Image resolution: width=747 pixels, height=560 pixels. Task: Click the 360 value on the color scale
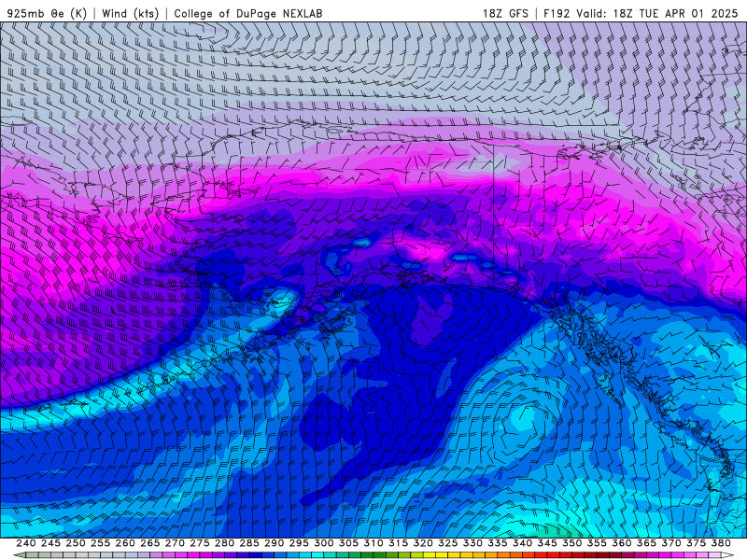[621, 543]
